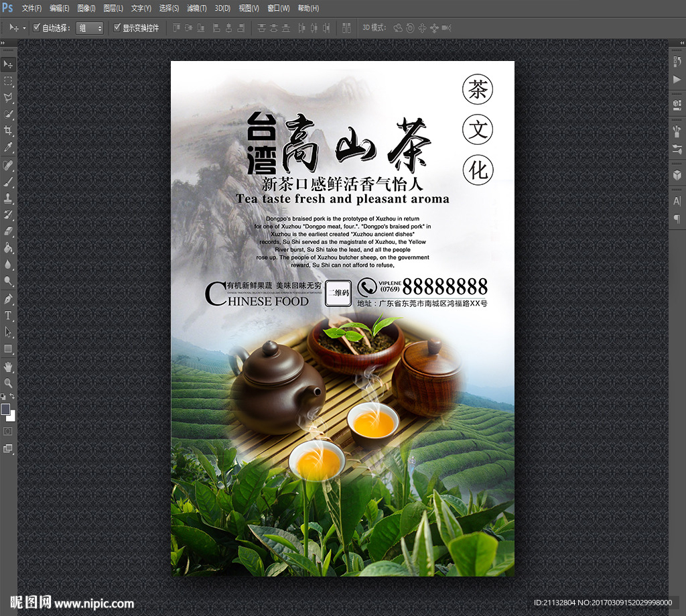Open the 组 auto-select dropdown
686x616 pixels.
[x=90, y=28]
